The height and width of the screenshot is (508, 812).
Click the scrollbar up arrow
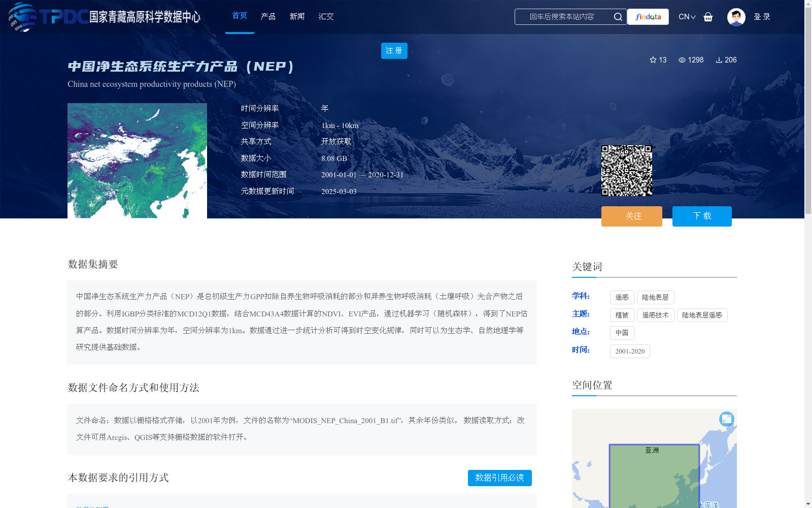coord(808,4)
